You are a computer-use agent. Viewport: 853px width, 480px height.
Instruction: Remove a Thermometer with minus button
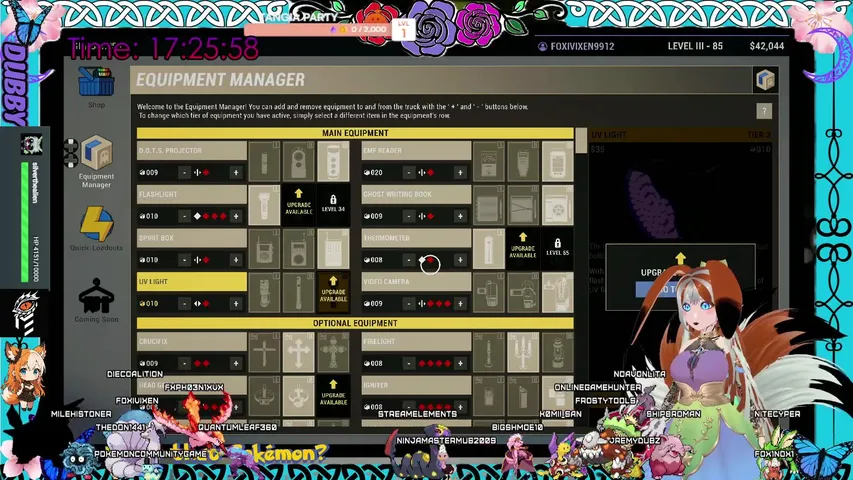409,260
